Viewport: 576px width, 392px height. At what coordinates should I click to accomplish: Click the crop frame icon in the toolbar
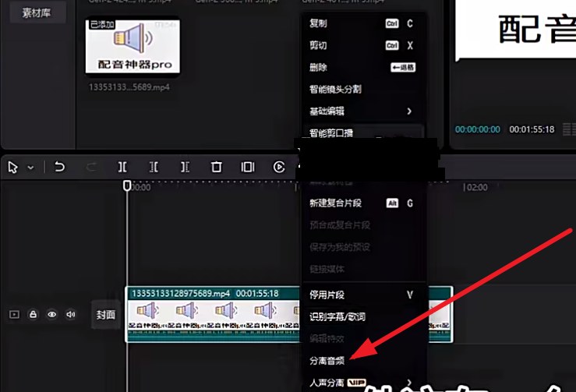pos(248,167)
